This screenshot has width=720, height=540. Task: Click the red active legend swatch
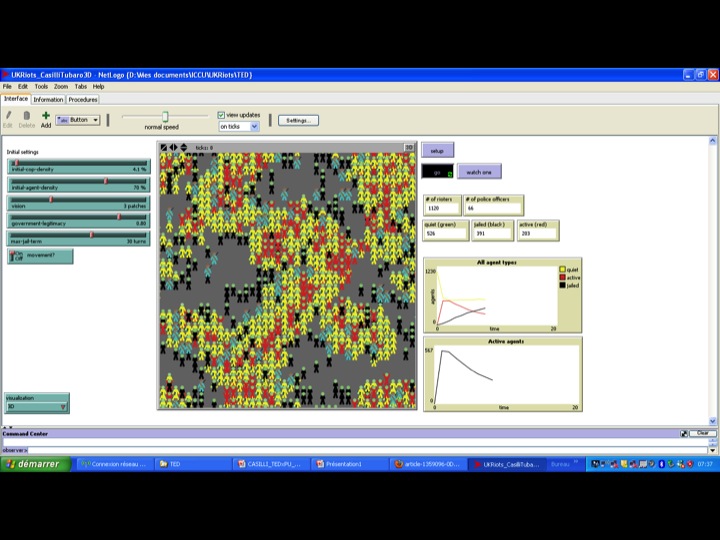coord(562,277)
